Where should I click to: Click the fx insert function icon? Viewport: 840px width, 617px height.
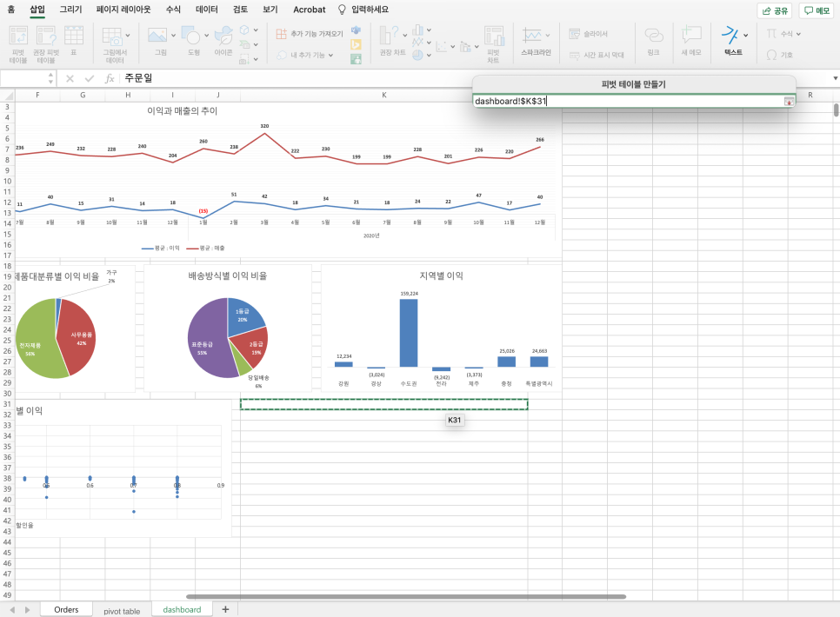[x=110, y=79]
